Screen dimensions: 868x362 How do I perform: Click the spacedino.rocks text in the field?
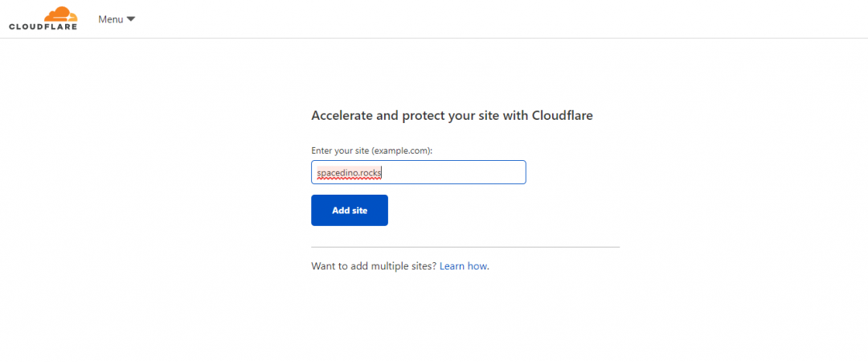pyautogui.click(x=349, y=172)
